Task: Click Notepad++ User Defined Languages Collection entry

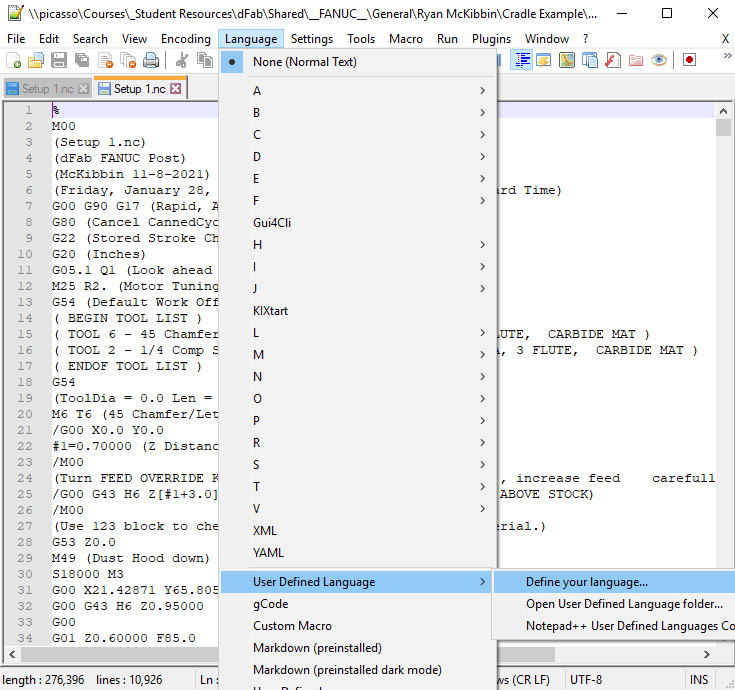Action: (x=614, y=626)
